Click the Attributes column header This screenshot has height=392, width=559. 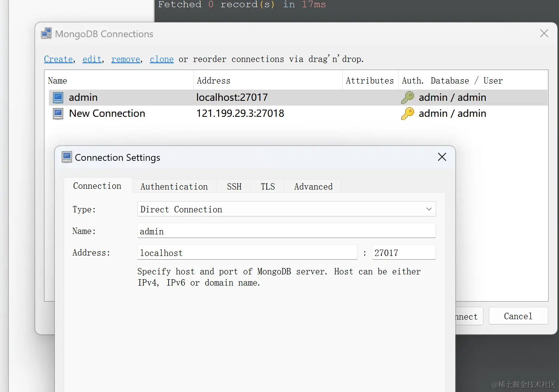click(370, 80)
